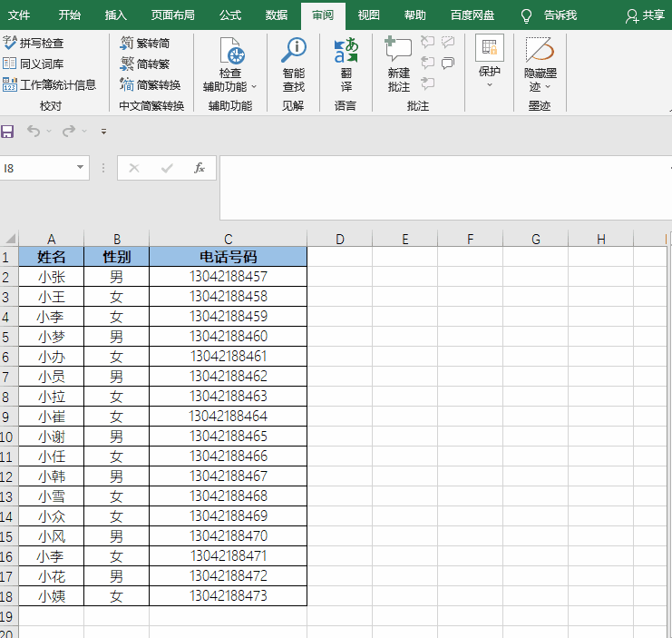Screen dimensions: 672x638
Task: Click inside the formula bar input
Action: (444, 188)
